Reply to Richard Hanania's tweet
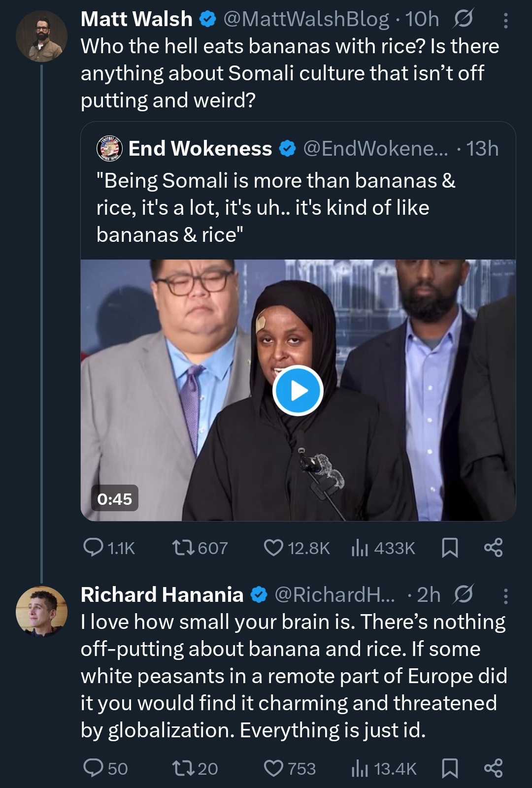532x788 pixels. [94, 768]
